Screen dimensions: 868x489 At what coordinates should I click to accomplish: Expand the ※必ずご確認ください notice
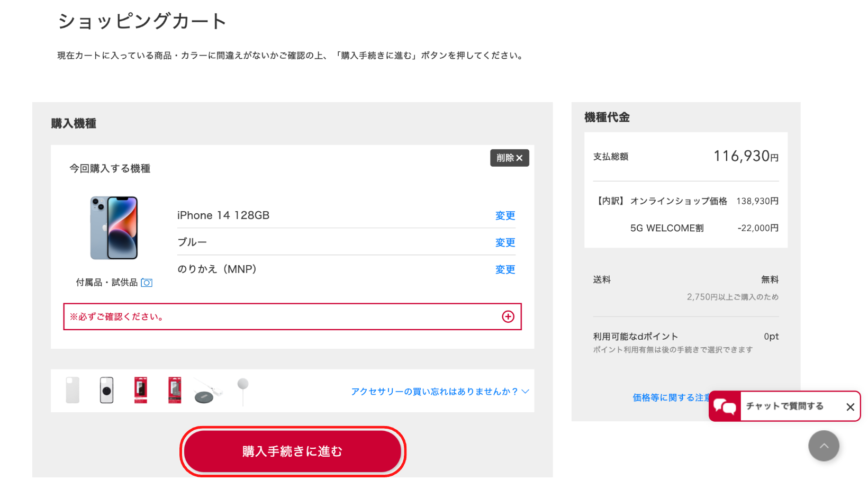[x=292, y=316]
